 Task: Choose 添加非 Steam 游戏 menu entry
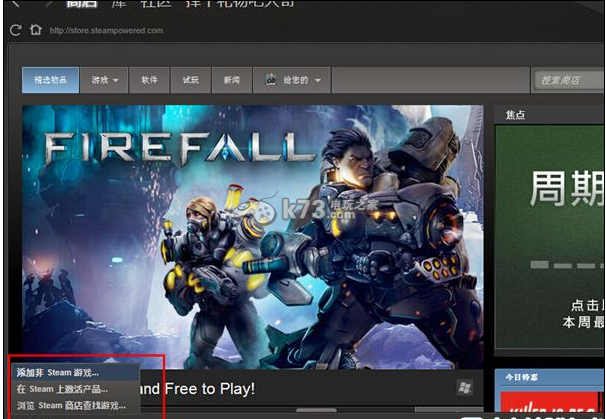coord(58,372)
